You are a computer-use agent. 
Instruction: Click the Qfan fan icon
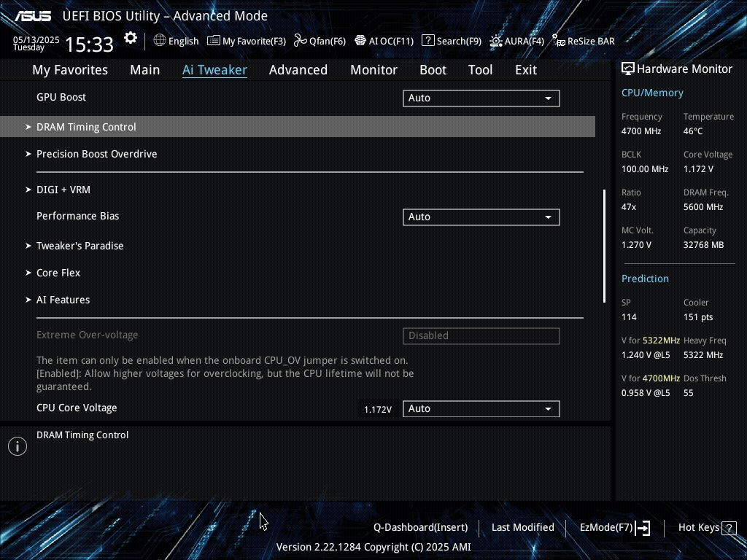coord(300,41)
